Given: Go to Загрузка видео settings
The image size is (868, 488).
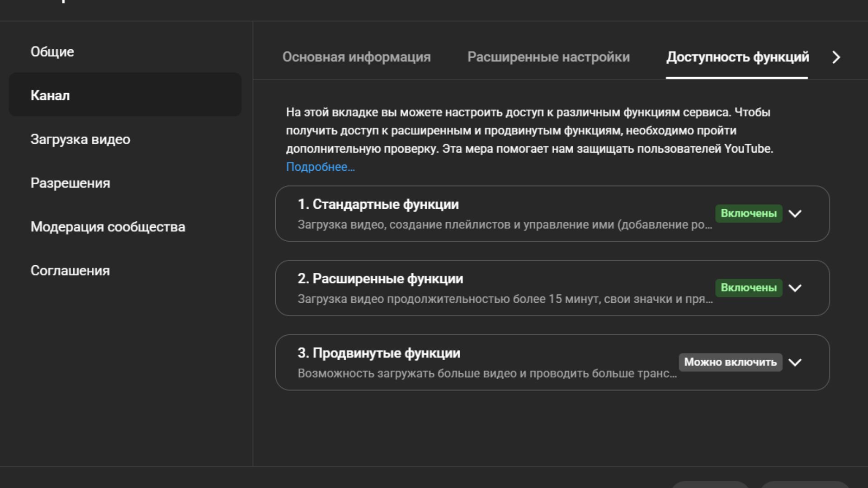Looking at the screenshot, I should pos(80,139).
